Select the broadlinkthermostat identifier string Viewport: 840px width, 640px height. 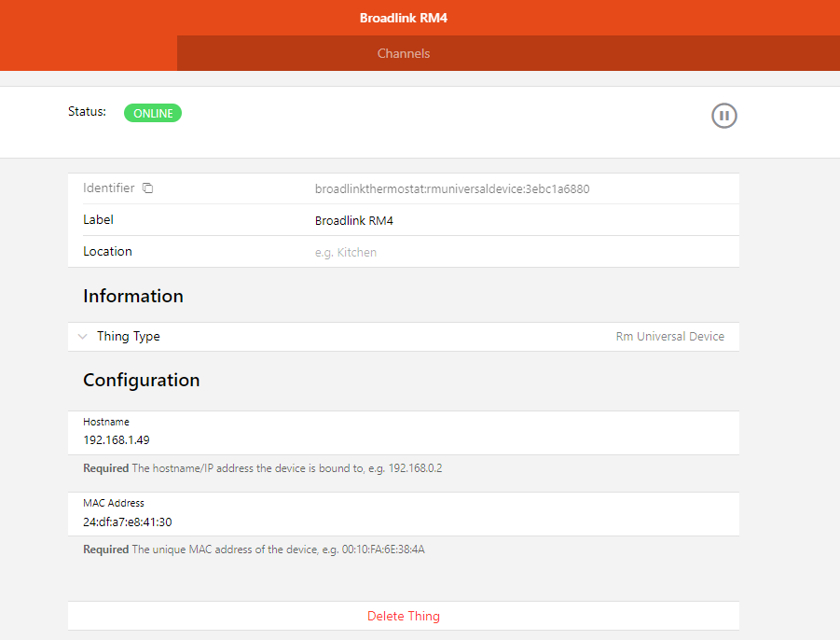[452, 188]
